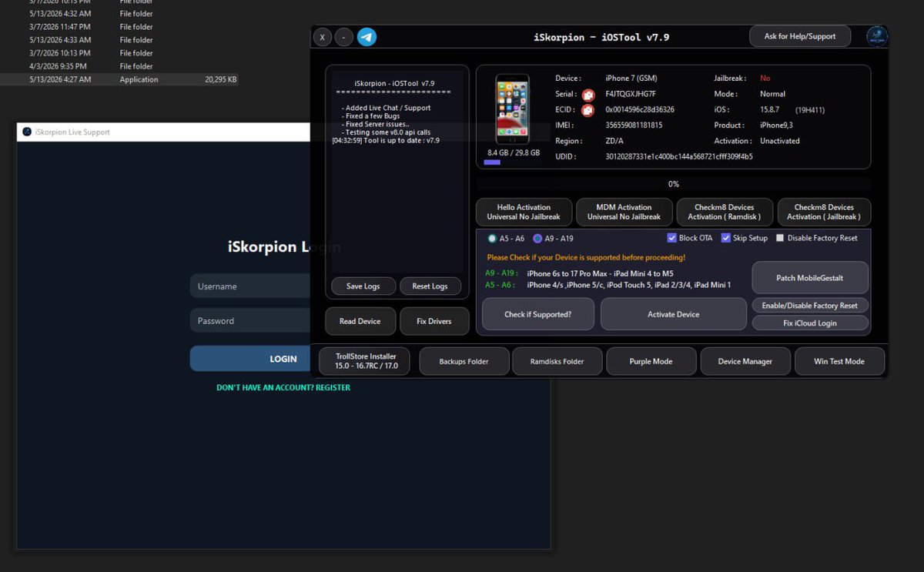Screen dimensions: 924x572
Task: Open the iSkorpion logo avatar icon
Action: pos(876,36)
